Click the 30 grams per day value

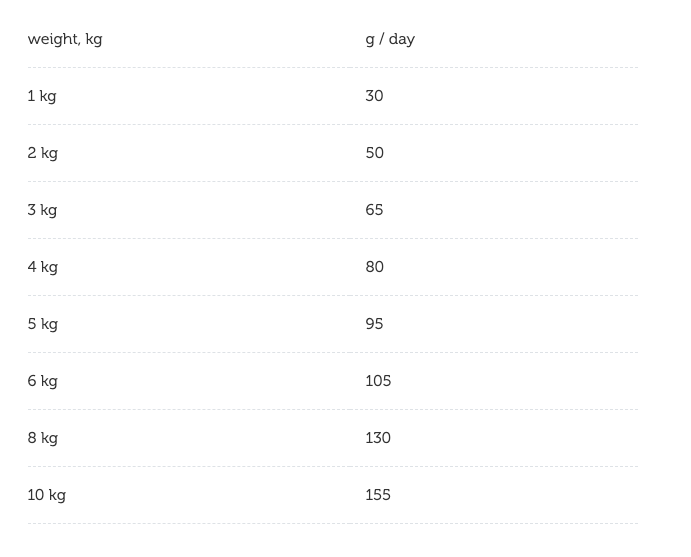374,96
